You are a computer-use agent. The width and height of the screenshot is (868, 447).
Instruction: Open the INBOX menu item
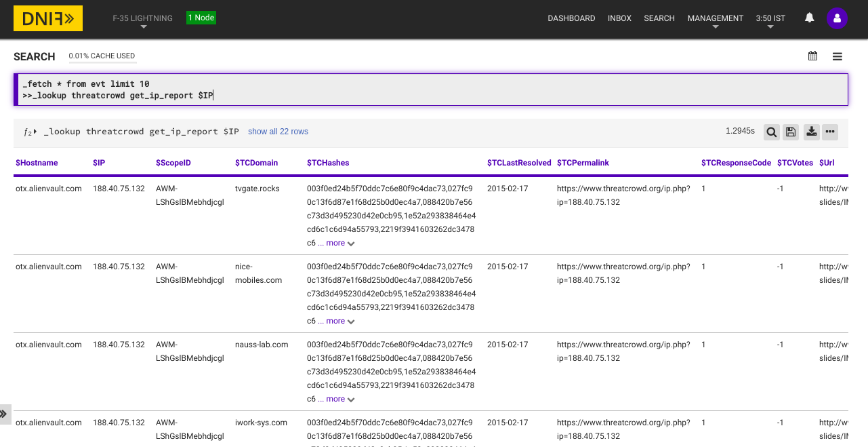(619, 18)
